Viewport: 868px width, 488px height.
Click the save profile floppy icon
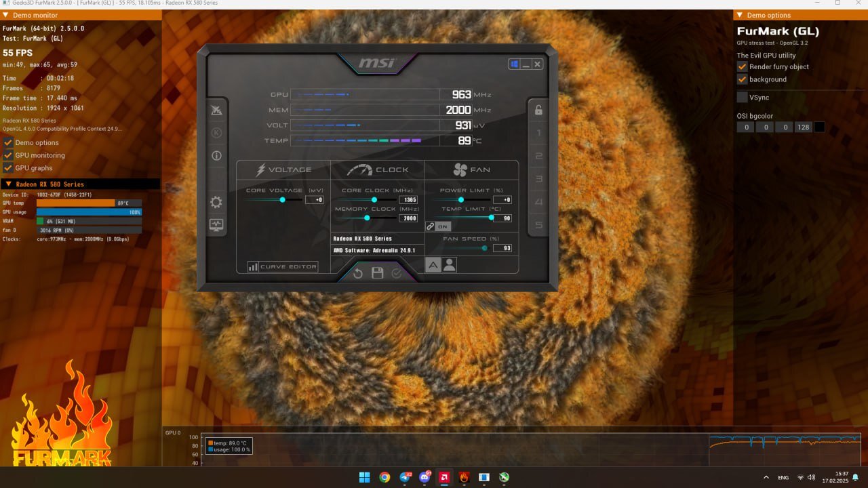378,273
